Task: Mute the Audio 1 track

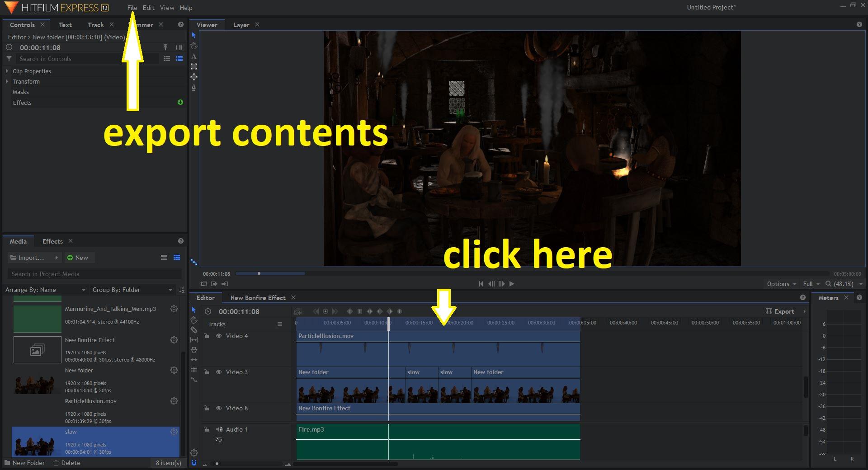Action: 219,429
